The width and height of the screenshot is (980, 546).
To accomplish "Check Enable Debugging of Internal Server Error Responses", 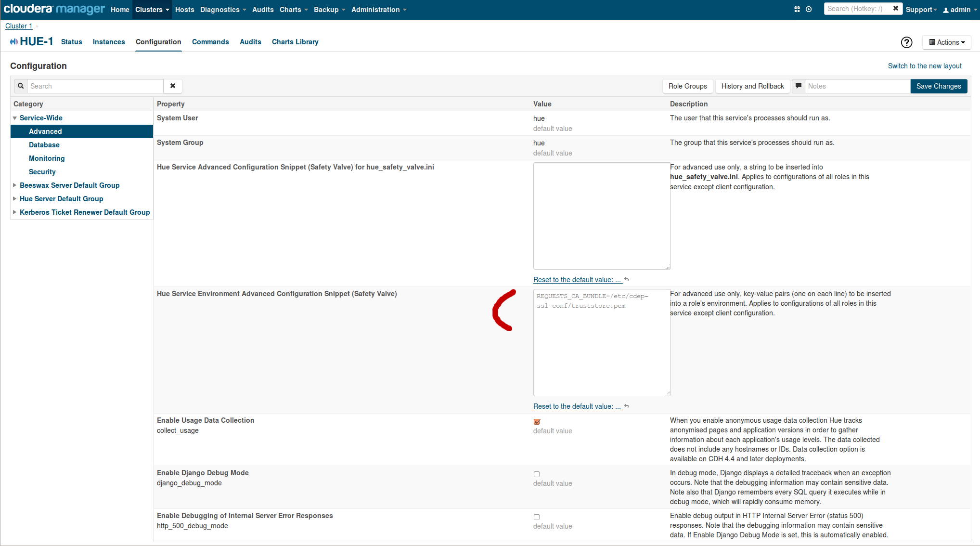I will 537,517.
